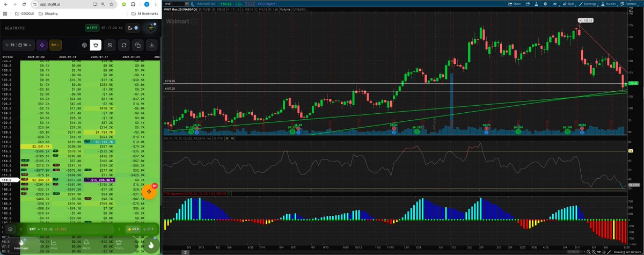Image resolution: width=644 pixels, height=255 pixels.
Task: Download the heatmap data
Action: (x=152, y=45)
